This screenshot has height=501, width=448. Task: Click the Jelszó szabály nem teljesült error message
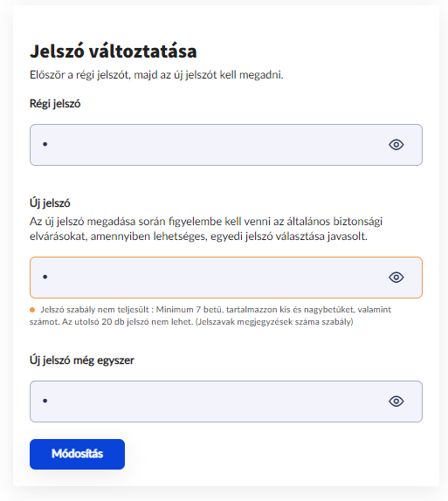pos(210,315)
